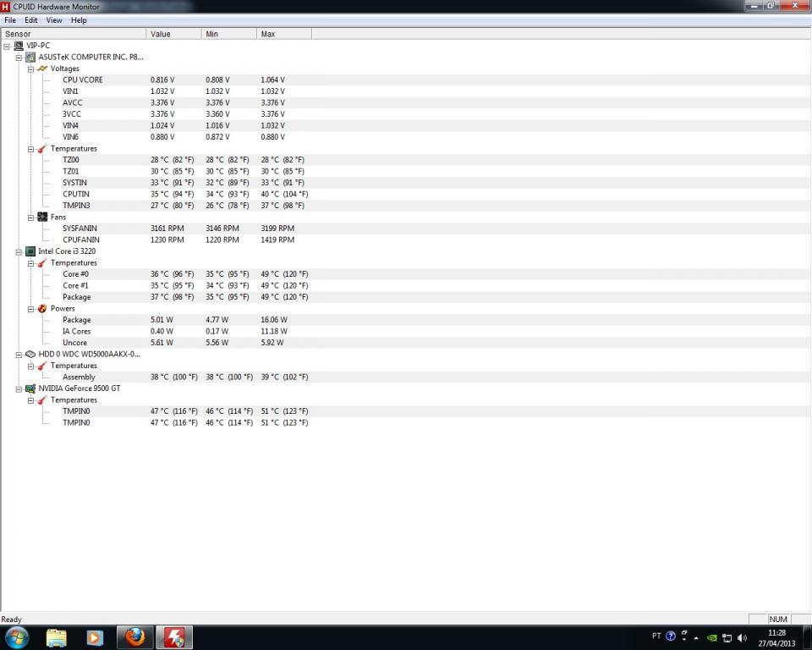The height and width of the screenshot is (650, 812).
Task: Collapse the Fans group
Action: click(x=30, y=218)
